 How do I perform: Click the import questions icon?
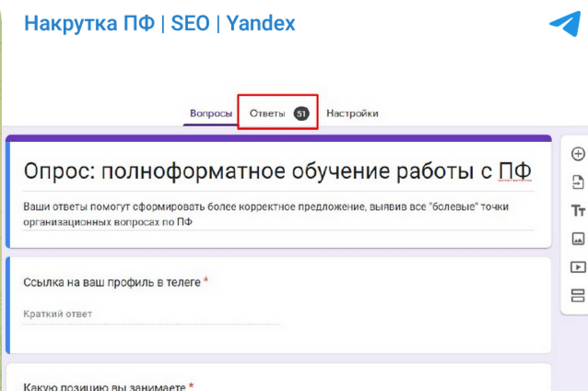[578, 182]
